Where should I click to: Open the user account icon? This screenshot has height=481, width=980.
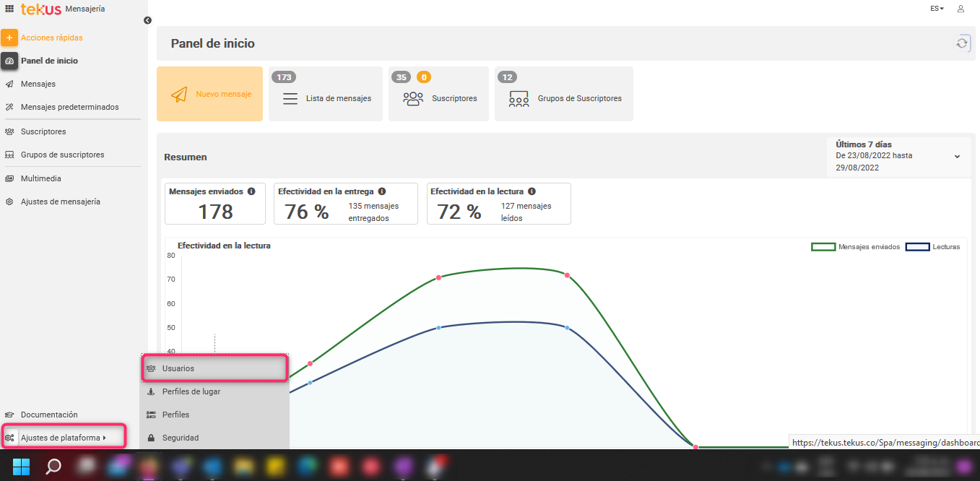click(x=961, y=9)
